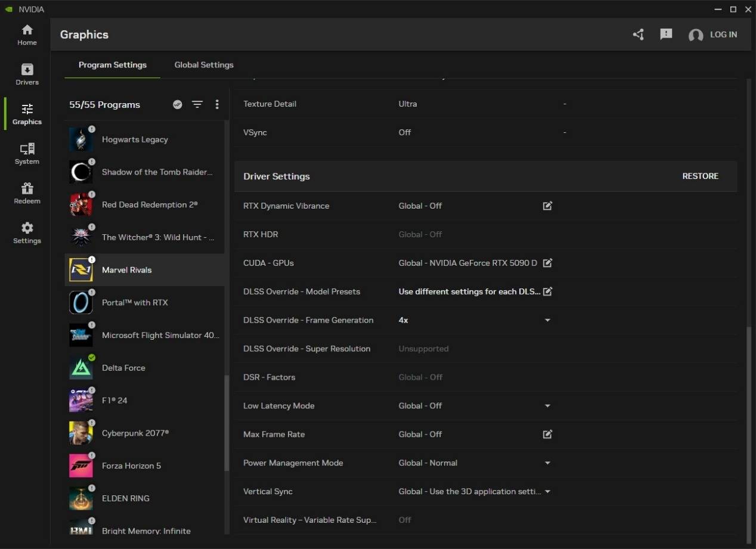Select the Program Settings tab
This screenshot has height=549, width=756.
click(112, 65)
